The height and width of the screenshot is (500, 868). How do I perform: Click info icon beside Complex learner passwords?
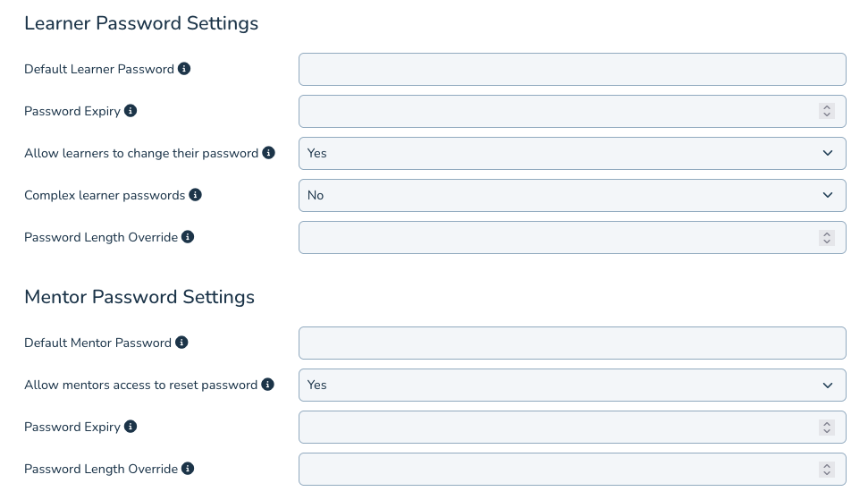pos(196,195)
